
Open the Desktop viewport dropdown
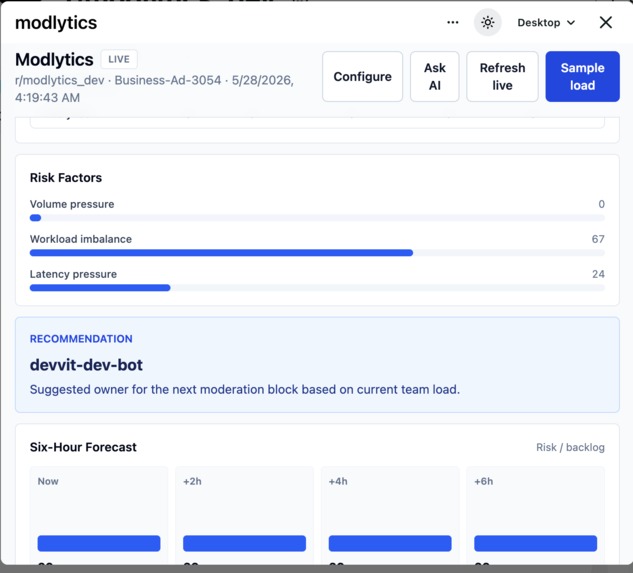point(546,23)
